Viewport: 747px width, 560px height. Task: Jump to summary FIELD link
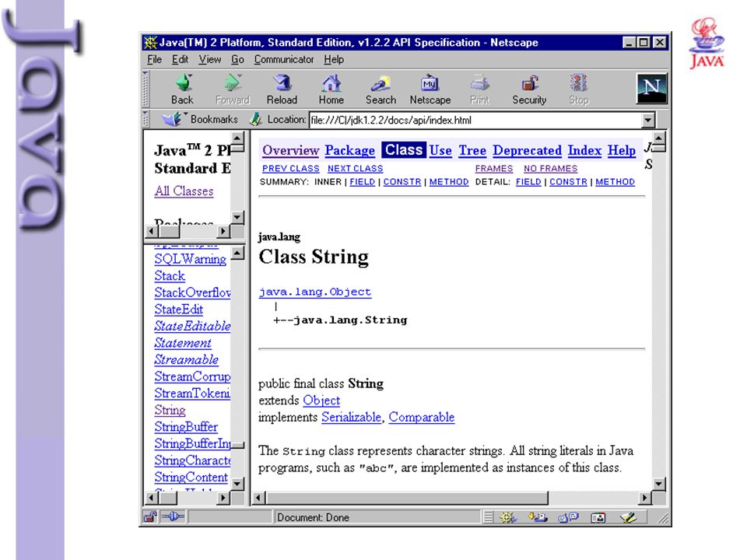pyautogui.click(x=362, y=182)
